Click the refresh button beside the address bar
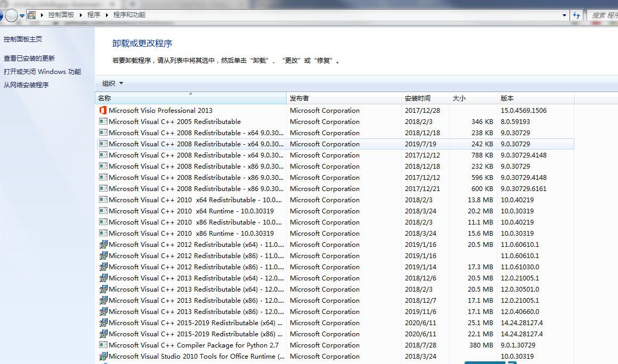This screenshot has width=618, height=364. click(x=576, y=15)
